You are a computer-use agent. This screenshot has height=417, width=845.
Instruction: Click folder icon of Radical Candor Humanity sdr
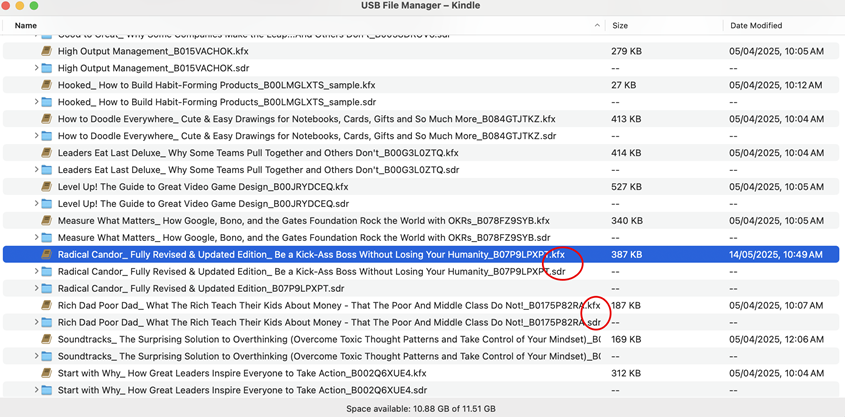coord(46,272)
